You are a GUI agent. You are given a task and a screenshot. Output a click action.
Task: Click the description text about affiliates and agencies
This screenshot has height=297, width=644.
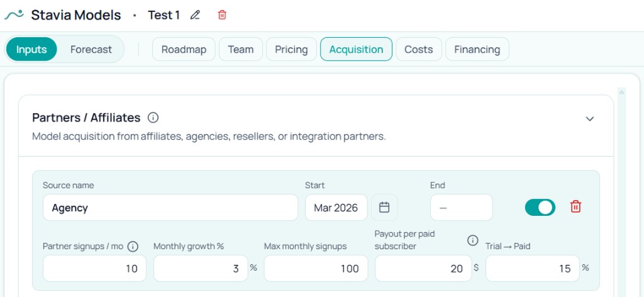click(209, 137)
